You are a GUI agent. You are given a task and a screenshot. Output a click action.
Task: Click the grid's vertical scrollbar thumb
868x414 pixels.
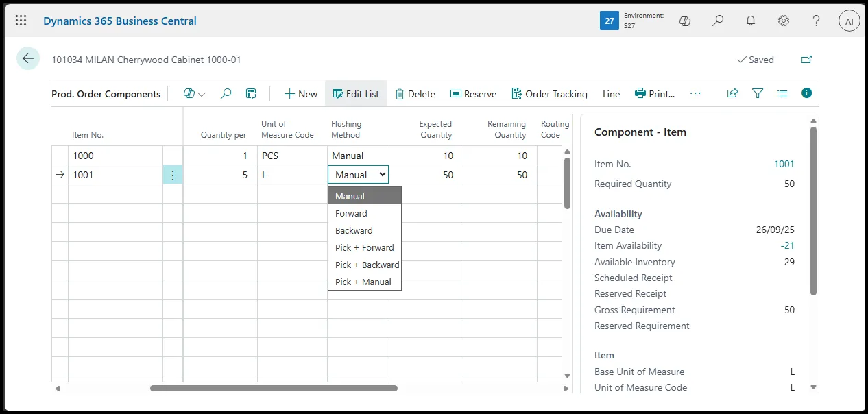pos(567,183)
